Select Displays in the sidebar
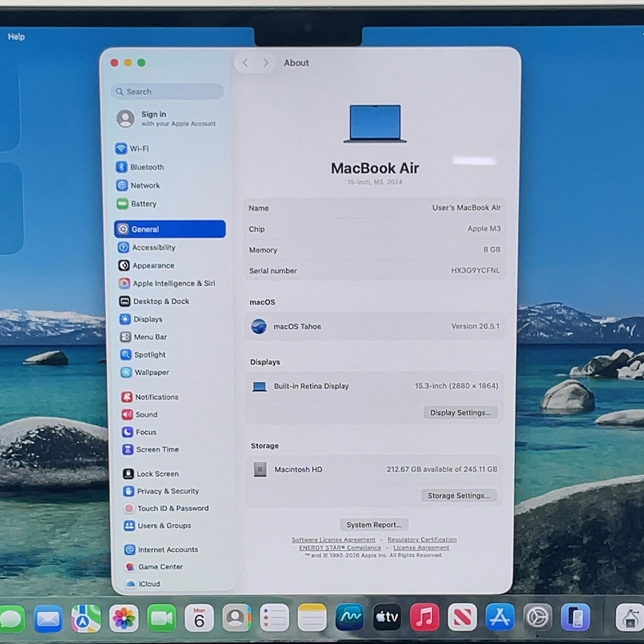 (x=141, y=319)
